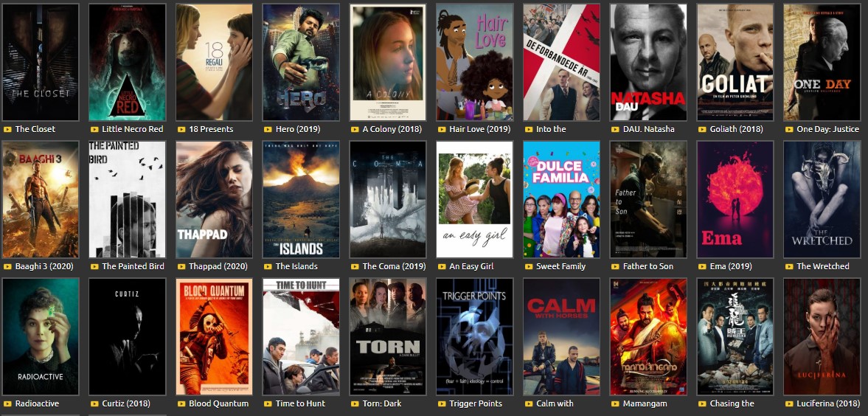Image resolution: width=868 pixels, height=416 pixels.
Task: Open the Goliath (2018) title link
Action: pyautogui.click(x=736, y=129)
